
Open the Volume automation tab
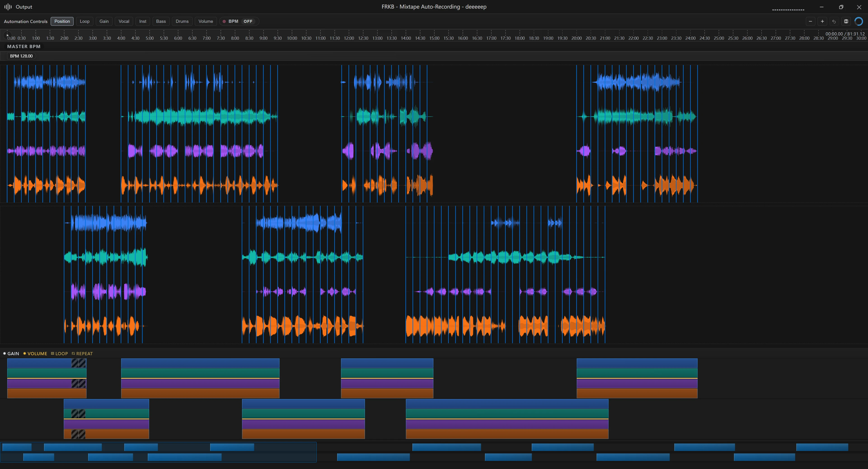tap(206, 21)
